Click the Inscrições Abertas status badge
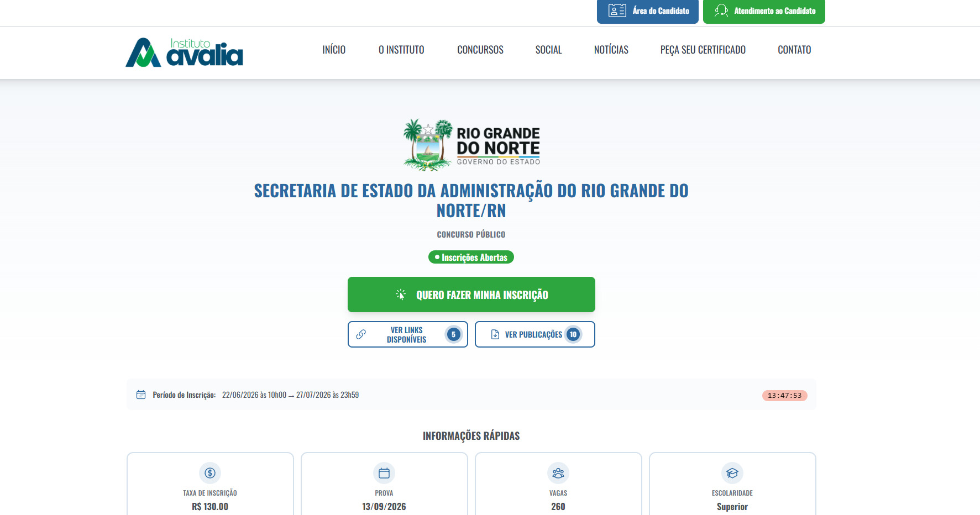 coord(471,257)
